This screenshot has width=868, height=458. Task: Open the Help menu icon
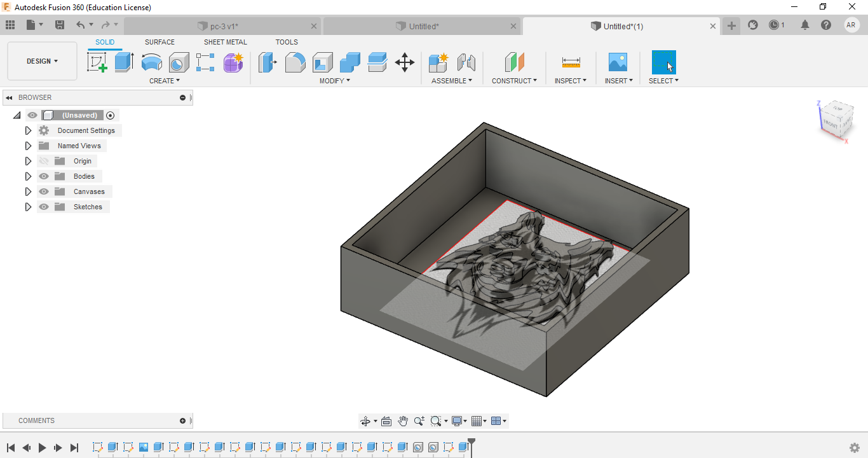click(x=825, y=25)
